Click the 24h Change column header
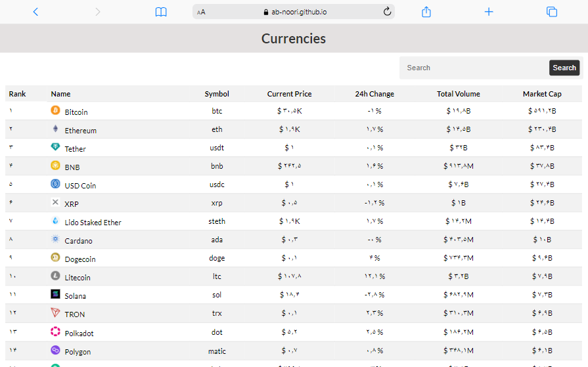Viewport: 588px width, 367px height. [374, 94]
